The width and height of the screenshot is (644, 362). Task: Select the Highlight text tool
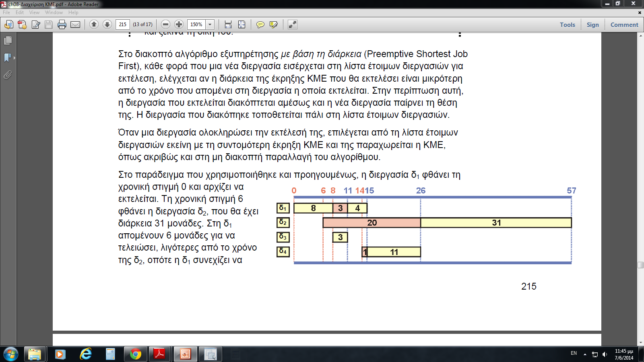[x=274, y=25]
